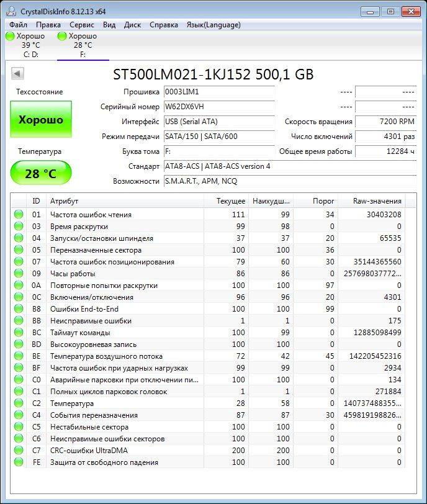The image size is (427, 504).
Task: Click status dot for 09 Часы работы
Action: (x=19, y=273)
